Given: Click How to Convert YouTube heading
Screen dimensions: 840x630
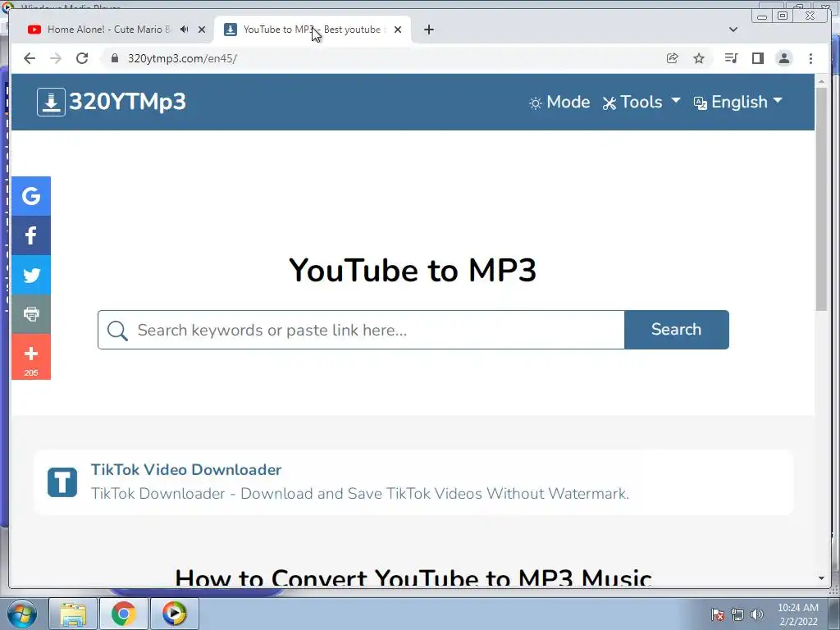Looking at the screenshot, I should pyautogui.click(x=413, y=577).
